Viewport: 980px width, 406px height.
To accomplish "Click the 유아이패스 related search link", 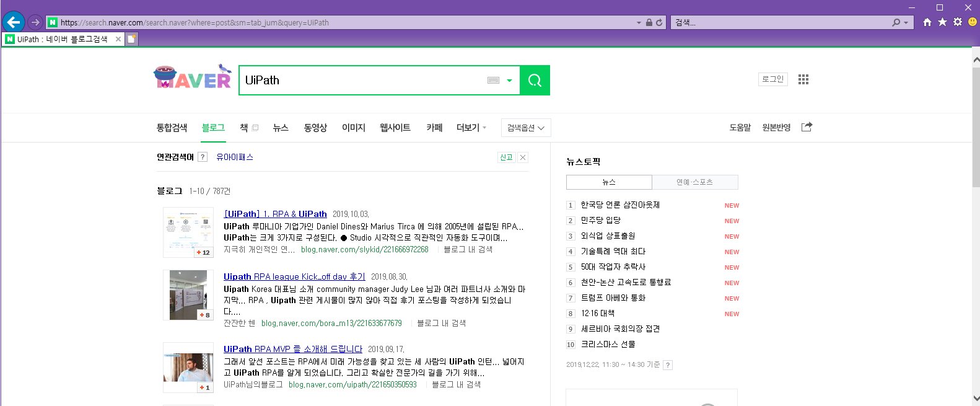I will tap(235, 157).
